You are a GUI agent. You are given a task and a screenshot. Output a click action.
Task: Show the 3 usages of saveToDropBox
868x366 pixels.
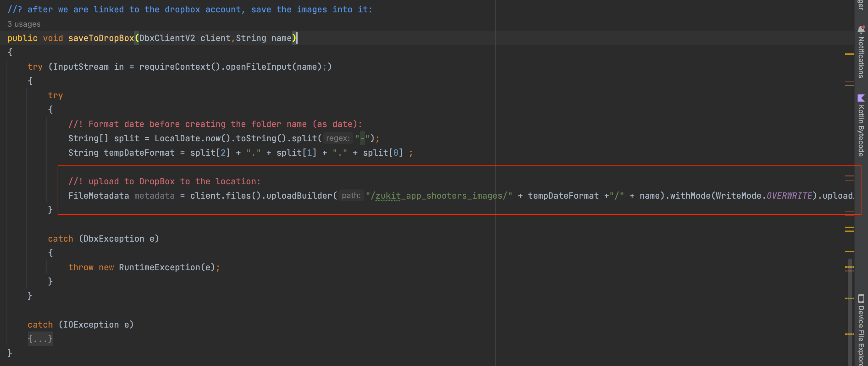pos(24,24)
